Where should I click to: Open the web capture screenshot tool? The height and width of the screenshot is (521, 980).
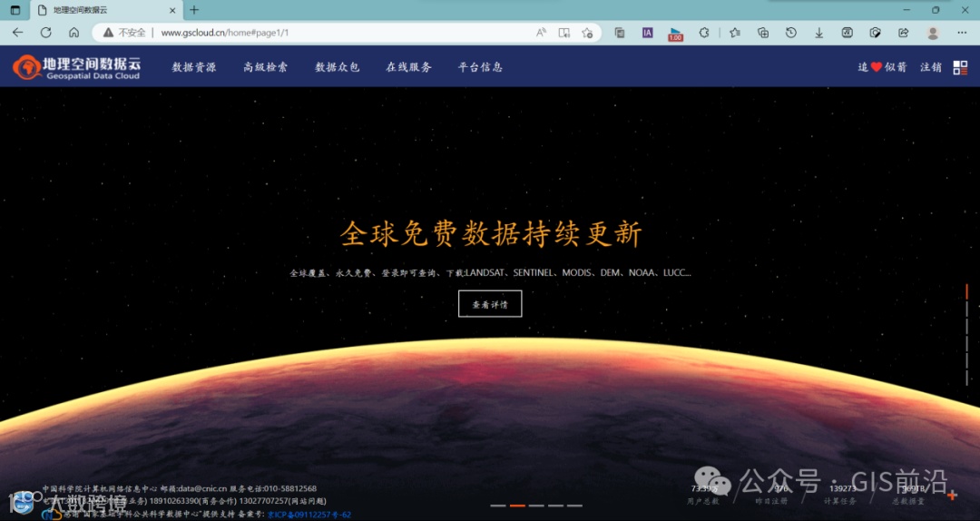(875, 33)
